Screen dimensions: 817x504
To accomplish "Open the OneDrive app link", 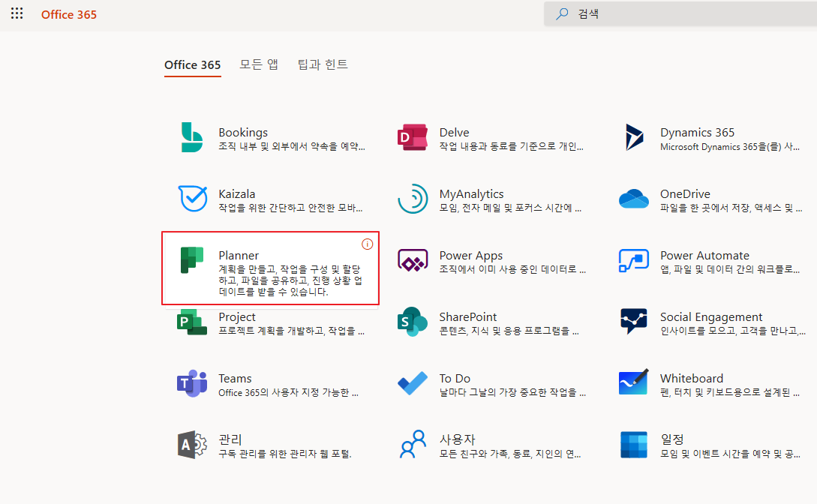I will 685,193.
